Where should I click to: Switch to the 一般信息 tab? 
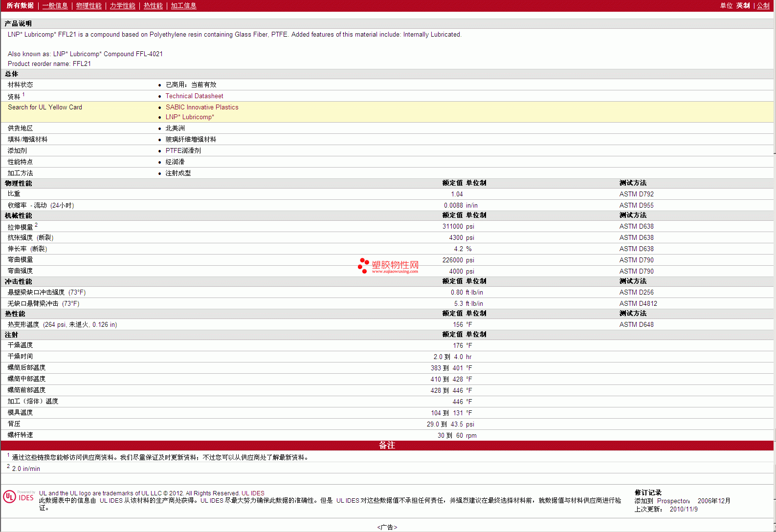55,6
